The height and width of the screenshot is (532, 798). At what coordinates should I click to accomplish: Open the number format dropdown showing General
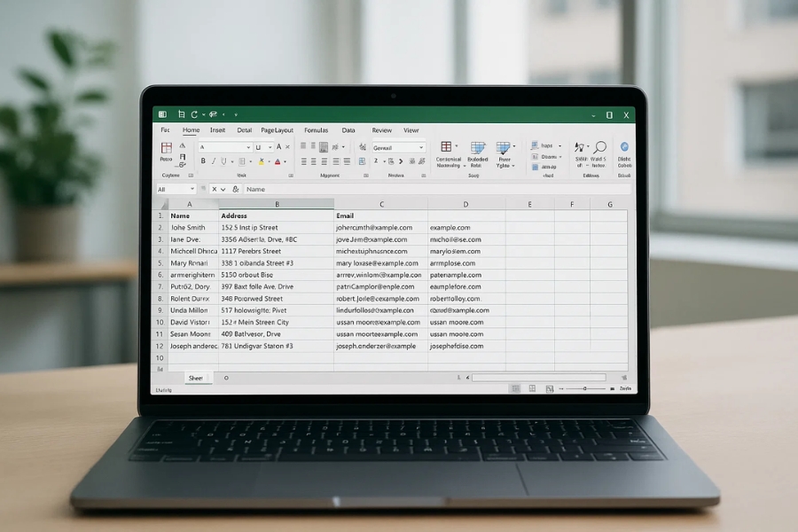click(399, 146)
